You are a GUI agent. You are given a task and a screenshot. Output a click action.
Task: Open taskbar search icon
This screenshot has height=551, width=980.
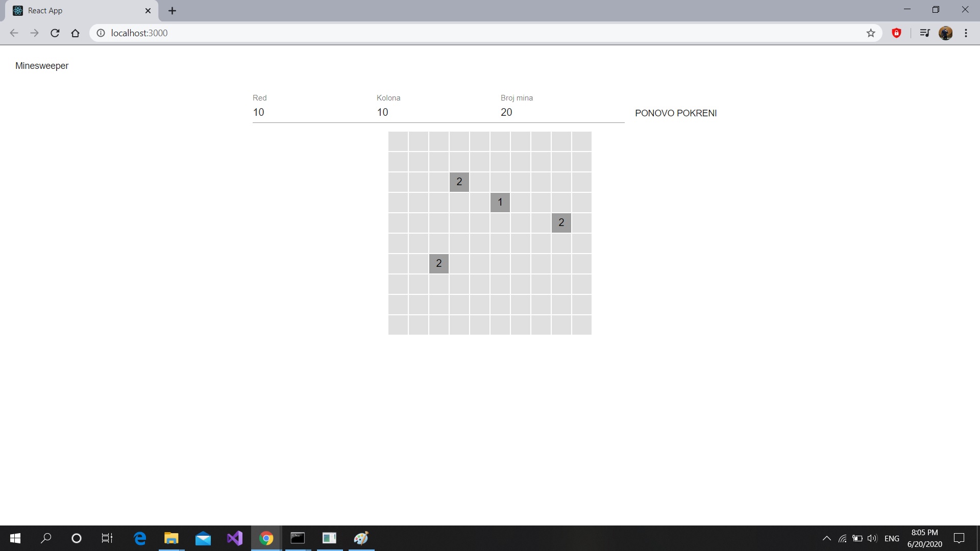coord(46,538)
